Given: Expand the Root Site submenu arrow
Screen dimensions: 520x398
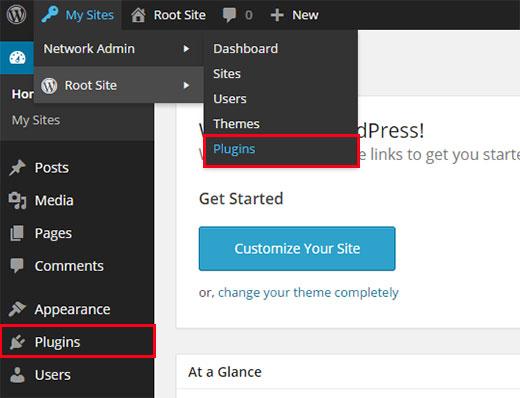Looking at the screenshot, I should tap(186, 85).
